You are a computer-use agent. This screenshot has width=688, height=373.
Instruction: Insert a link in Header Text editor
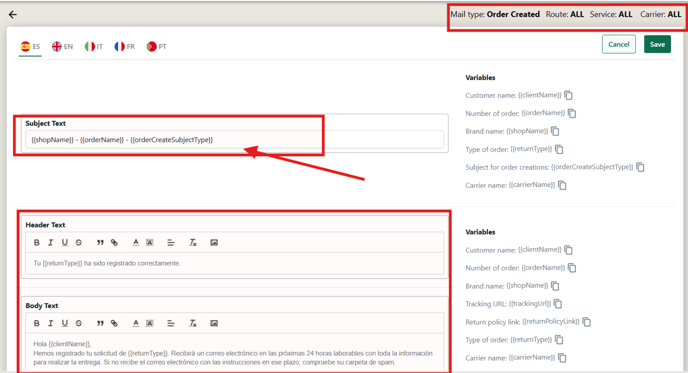point(114,242)
